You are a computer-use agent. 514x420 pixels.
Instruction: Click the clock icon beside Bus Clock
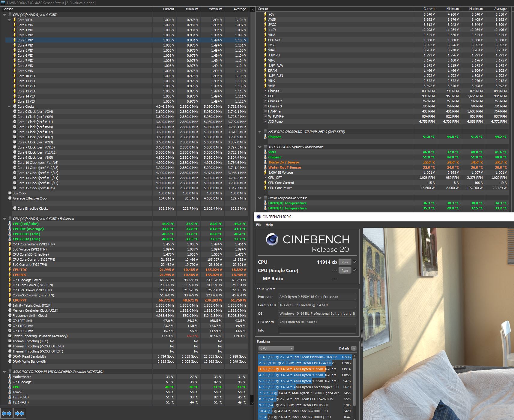coord(10,193)
